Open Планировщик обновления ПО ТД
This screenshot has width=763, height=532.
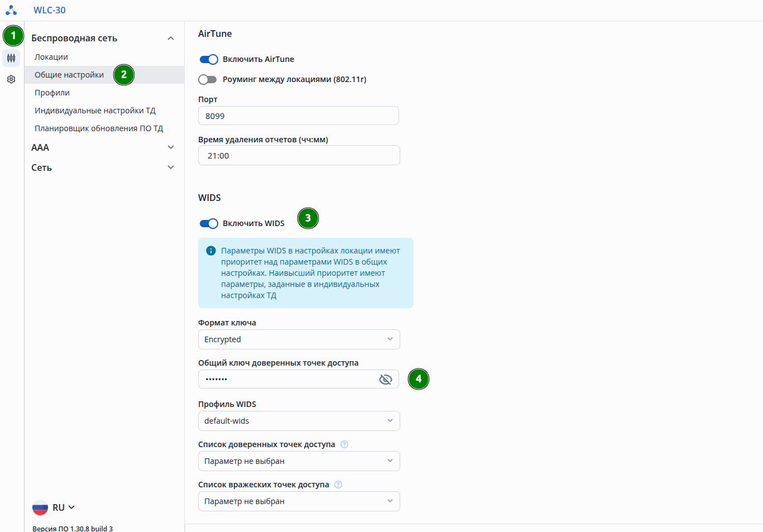[99, 128]
